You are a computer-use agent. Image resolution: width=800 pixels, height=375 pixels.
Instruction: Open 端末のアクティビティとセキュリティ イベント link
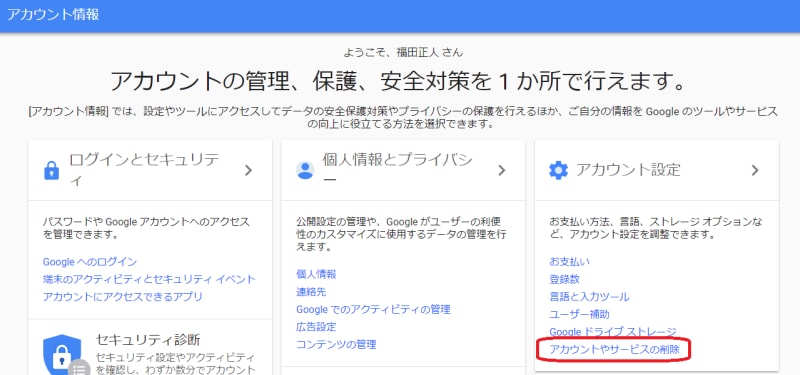149,279
